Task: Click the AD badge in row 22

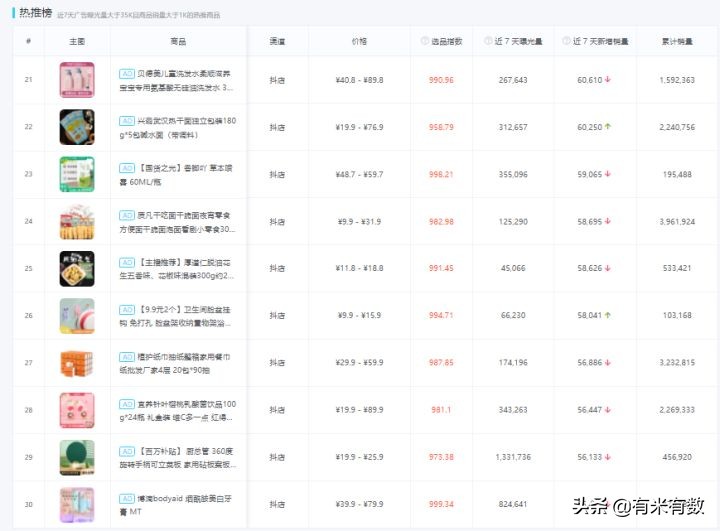Action: [x=127, y=121]
